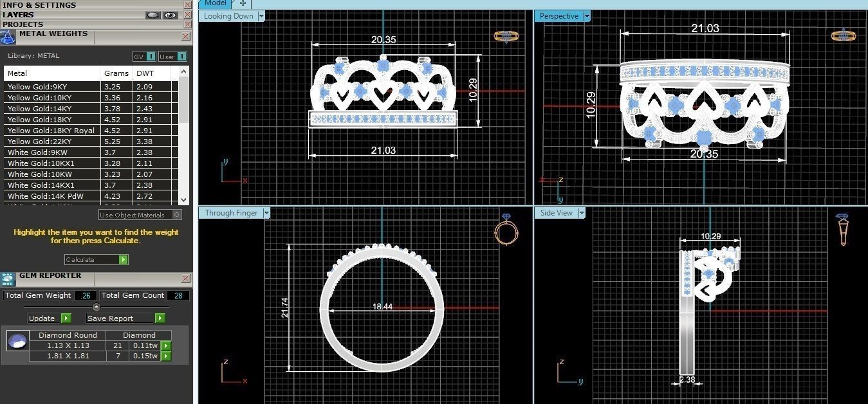Click the 2.38 dimension in Side View
This screenshot has height=404, width=868.
(x=687, y=380)
